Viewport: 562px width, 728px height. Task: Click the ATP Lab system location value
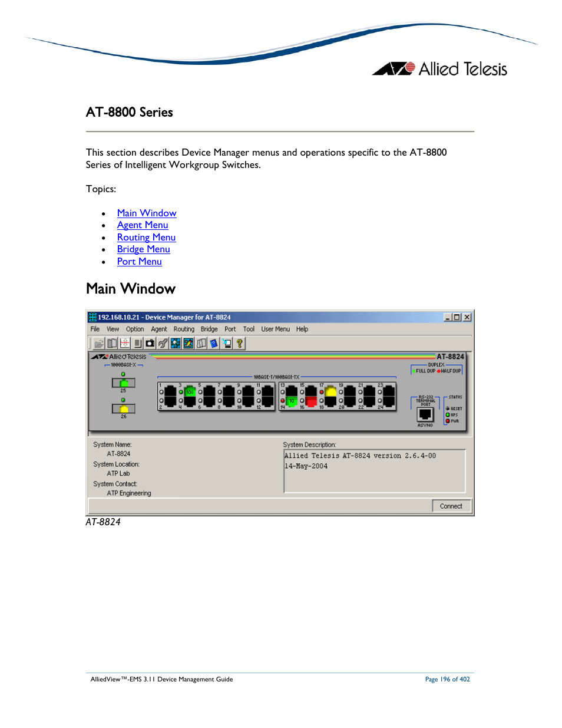[118, 473]
